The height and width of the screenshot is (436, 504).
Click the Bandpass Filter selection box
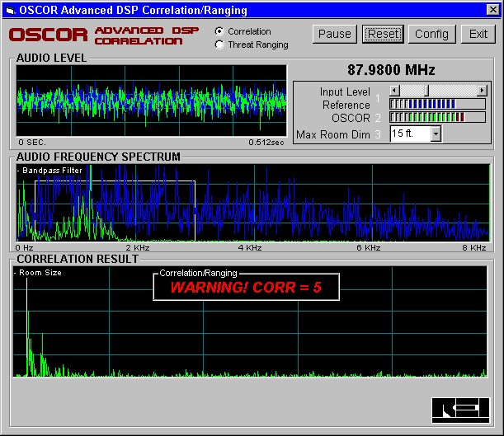point(115,211)
